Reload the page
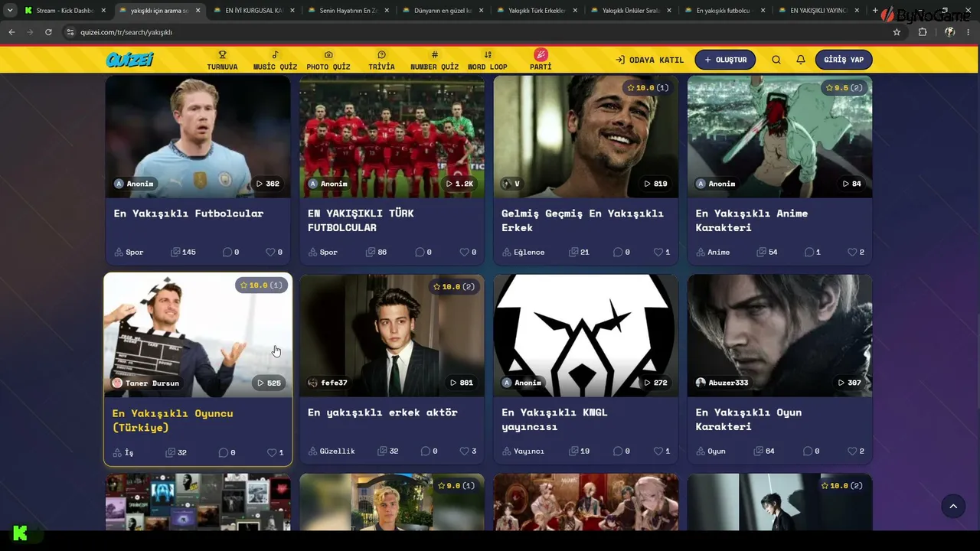This screenshot has height=551, width=980. coord(48,32)
